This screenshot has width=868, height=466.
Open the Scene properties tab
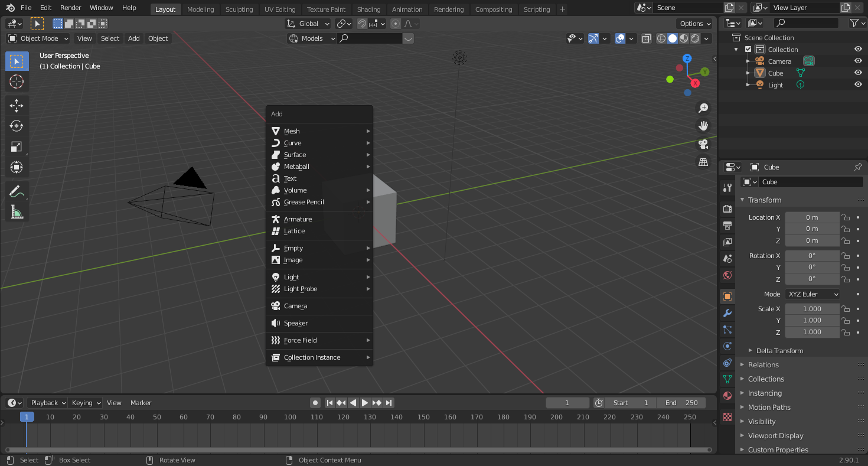[x=727, y=259]
